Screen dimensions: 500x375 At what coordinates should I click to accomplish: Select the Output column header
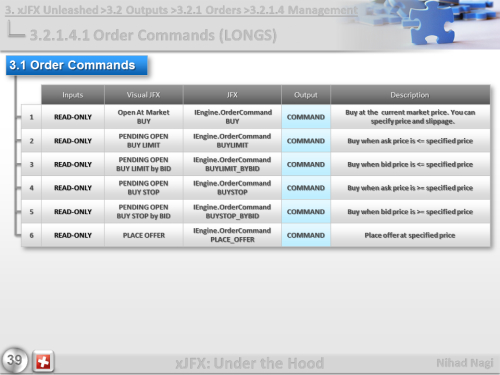coord(306,95)
